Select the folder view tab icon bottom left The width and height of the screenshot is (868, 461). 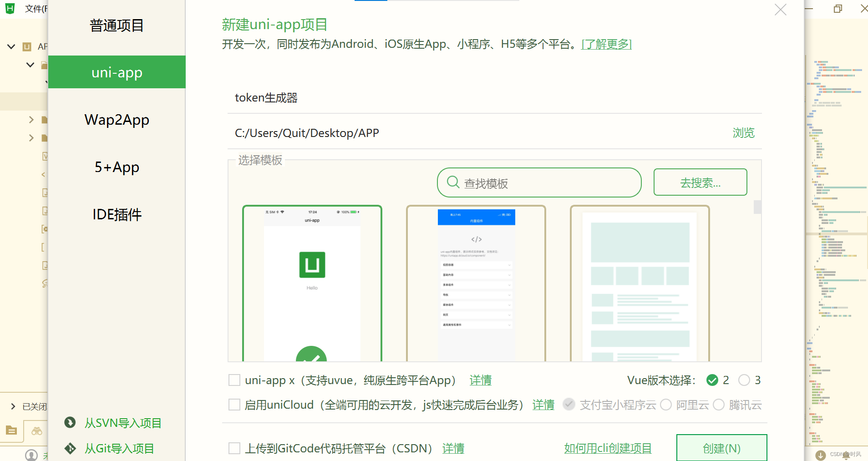[x=11, y=431]
